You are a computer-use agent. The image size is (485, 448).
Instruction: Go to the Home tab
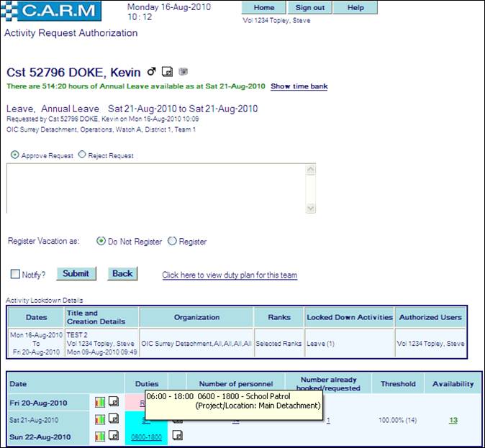click(263, 8)
